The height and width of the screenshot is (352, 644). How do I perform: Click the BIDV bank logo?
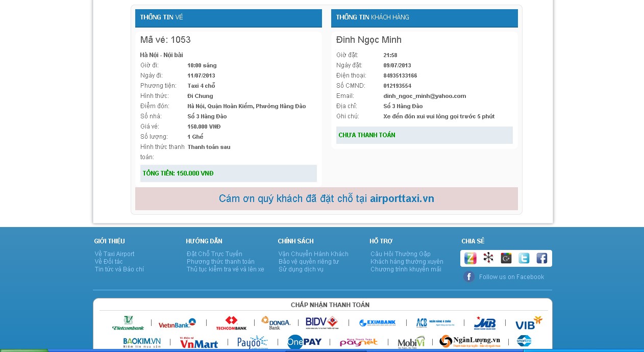[321, 323]
